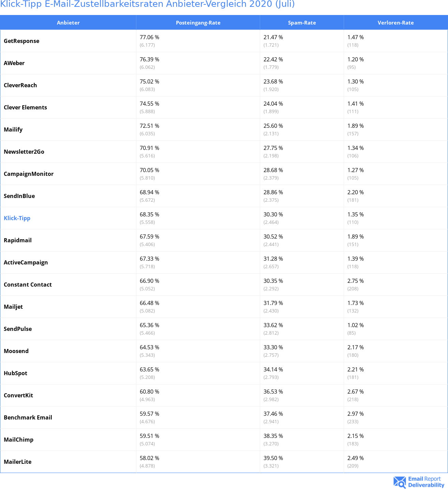This screenshot has width=448, height=489.
Task: Click the ActiveCampaign provider name
Action: (x=26, y=262)
